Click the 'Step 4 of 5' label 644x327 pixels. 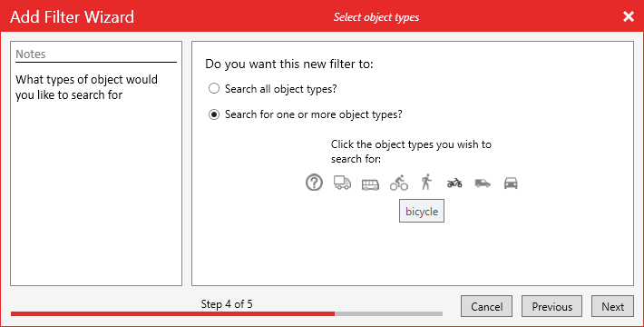[x=227, y=304]
